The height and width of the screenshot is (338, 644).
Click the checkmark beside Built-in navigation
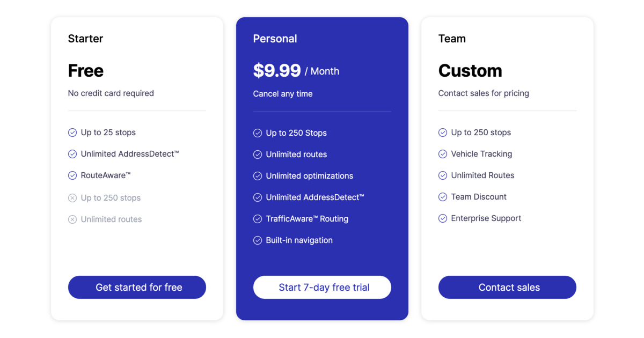[258, 240]
